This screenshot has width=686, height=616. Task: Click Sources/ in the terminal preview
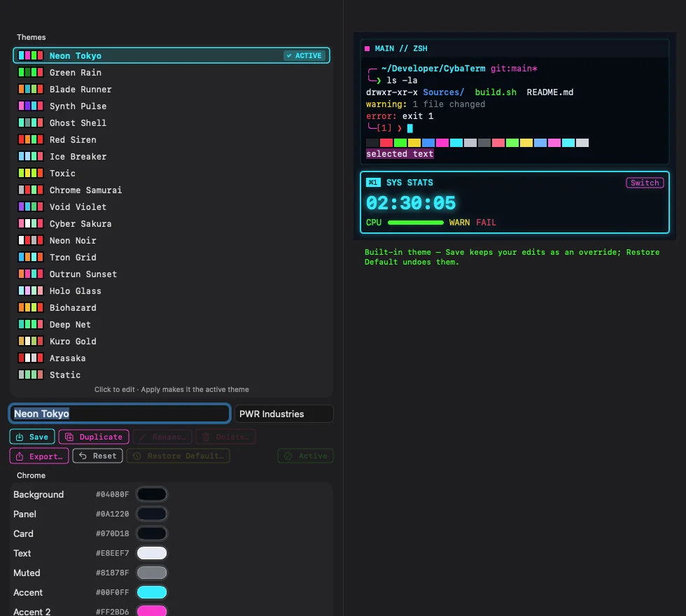[443, 92]
